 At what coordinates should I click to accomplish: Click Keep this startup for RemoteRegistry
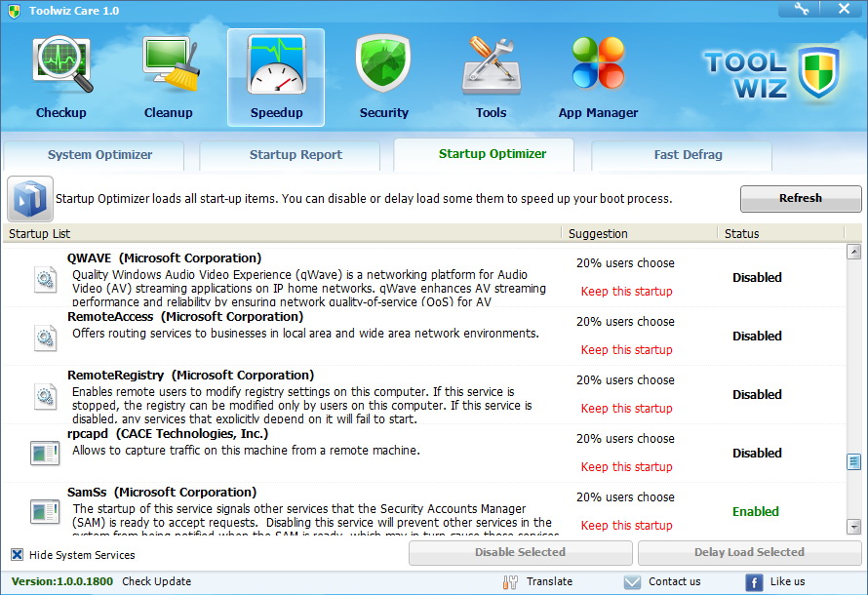pos(627,409)
